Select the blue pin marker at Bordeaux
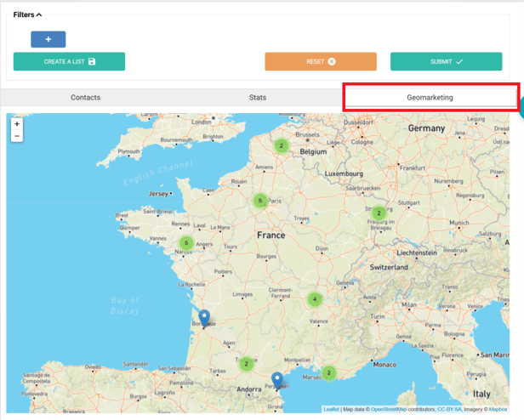This screenshot has width=524, height=420. (x=204, y=319)
